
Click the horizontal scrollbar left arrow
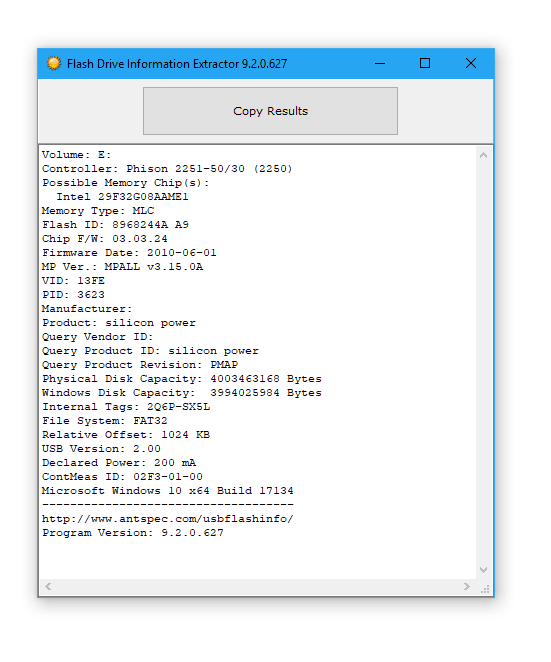(x=48, y=586)
